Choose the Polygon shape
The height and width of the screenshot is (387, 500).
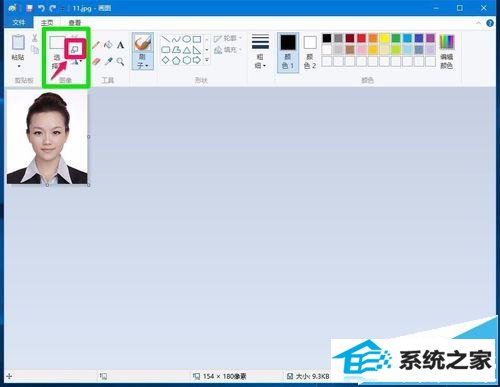pyautogui.click(x=176, y=50)
